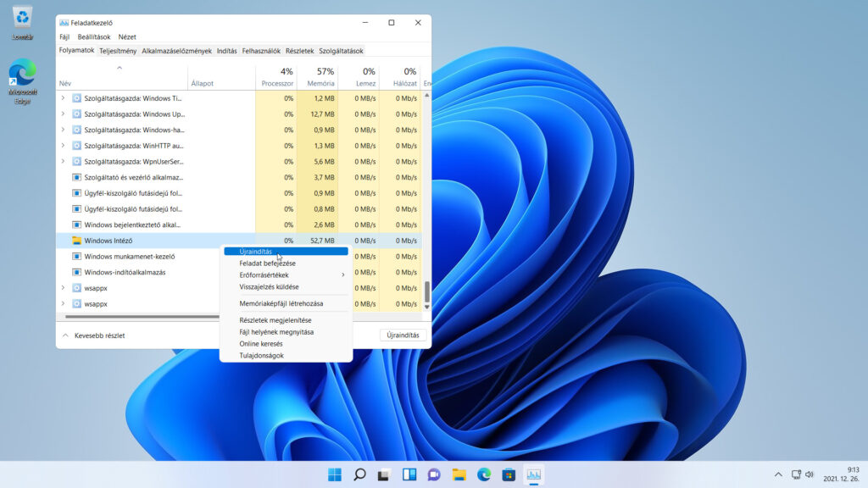Image resolution: width=868 pixels, height=488 pixels.
Task: Click scroll-up arrow of process list
Action: pos(427,96)
